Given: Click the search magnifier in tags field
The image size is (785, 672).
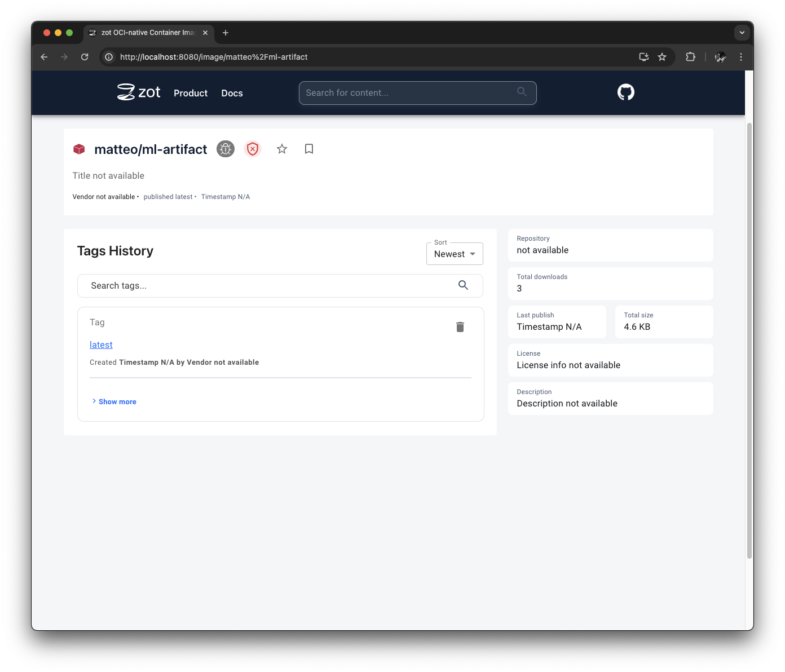Looking at the screenshot, I should click(463, 285).
